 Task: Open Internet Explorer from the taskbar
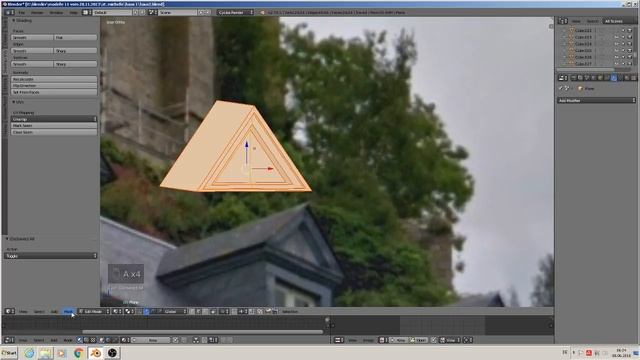point(29,353)
